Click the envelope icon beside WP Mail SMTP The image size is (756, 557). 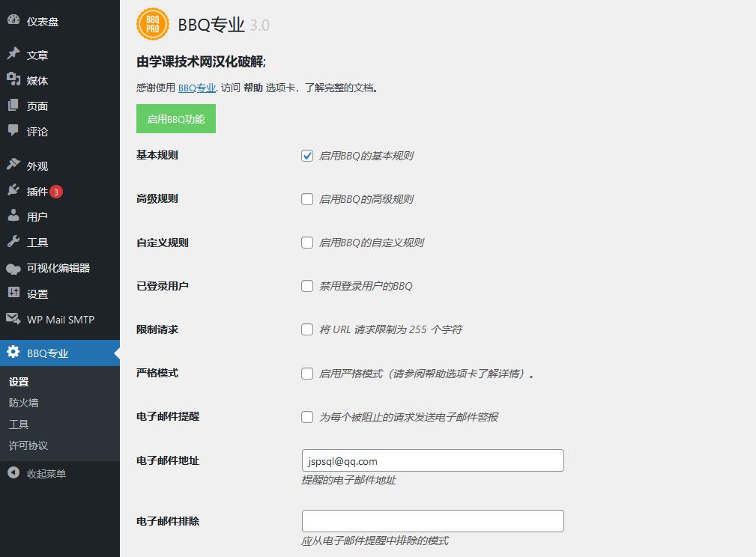[x=13, y=318]
